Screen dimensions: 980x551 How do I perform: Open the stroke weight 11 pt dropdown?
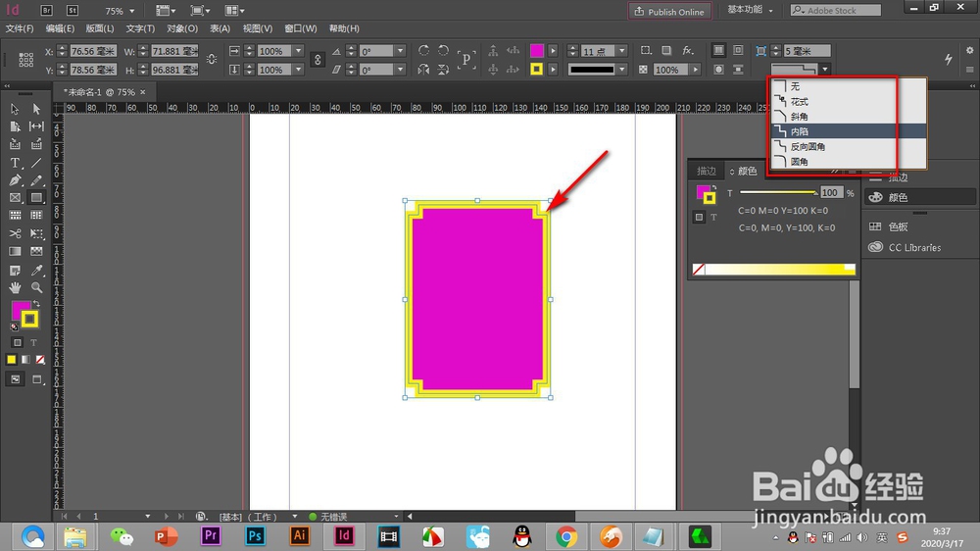click(x=622, y=51)
